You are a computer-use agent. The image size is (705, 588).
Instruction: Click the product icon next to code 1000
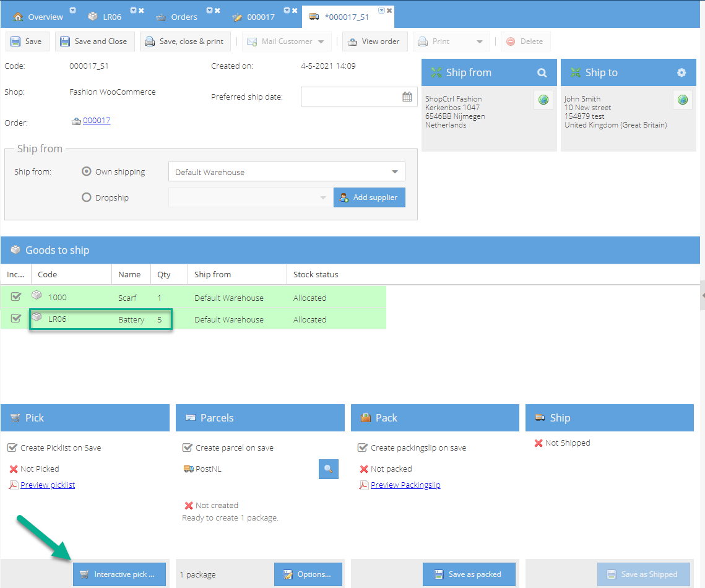tap(37, 296)
